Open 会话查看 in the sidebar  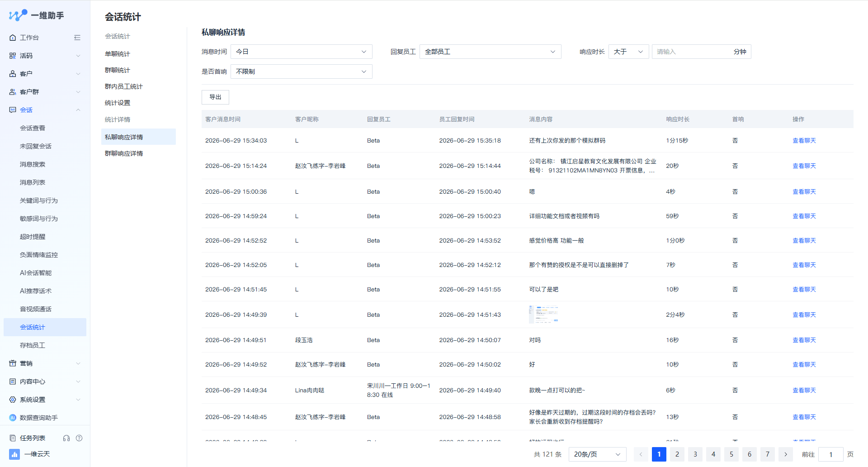33,128
